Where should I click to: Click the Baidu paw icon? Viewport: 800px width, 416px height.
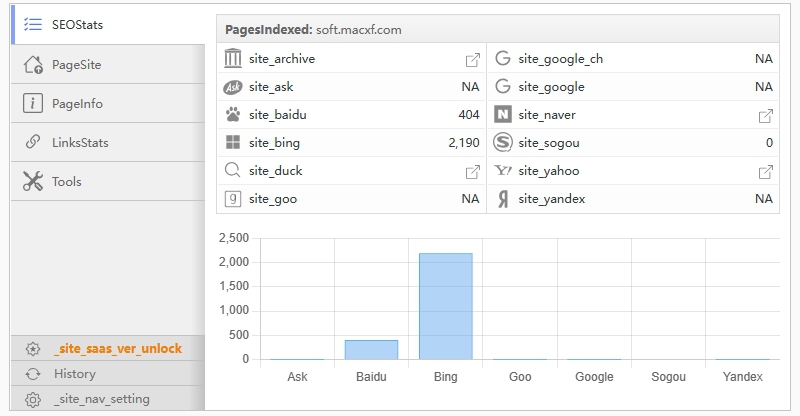(233, 115)
